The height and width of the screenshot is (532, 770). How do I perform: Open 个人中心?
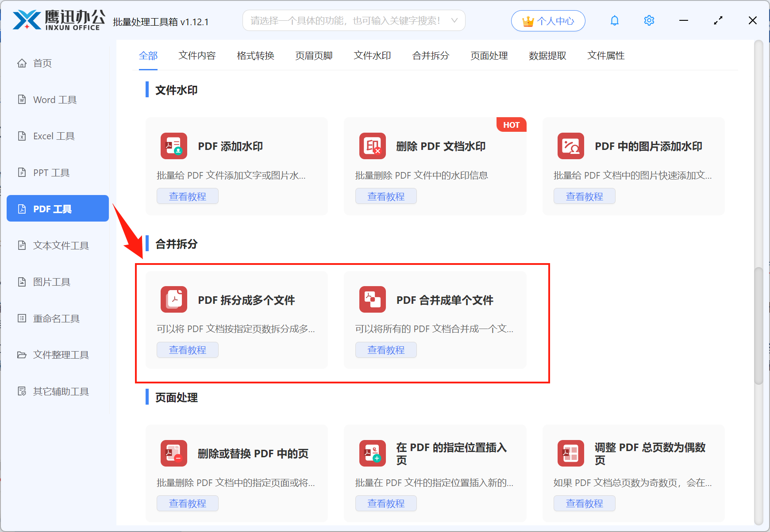click(x=548, y=20)
